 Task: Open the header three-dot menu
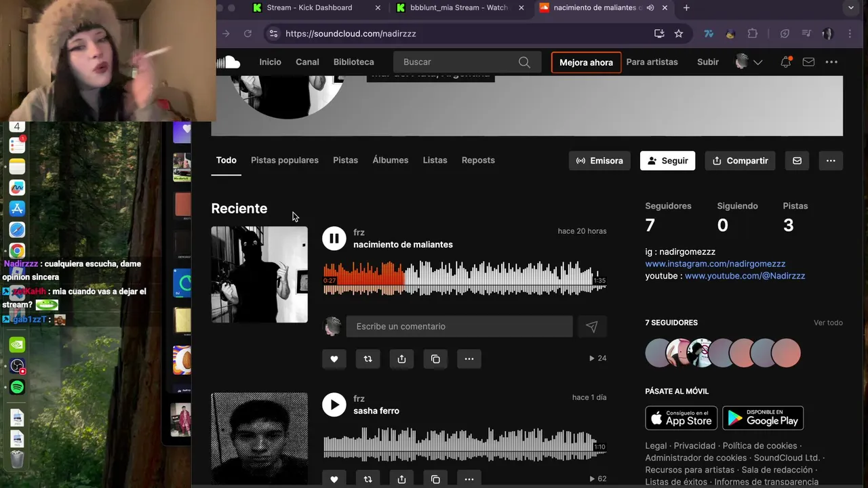831,62
